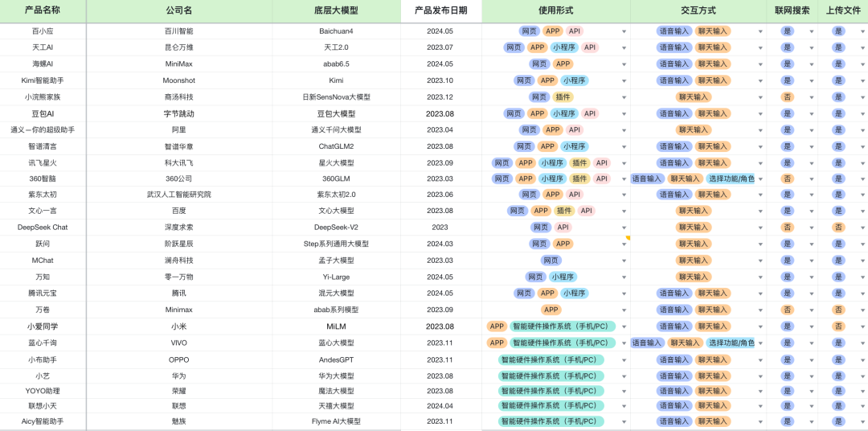Viewport: 868px width, 431px height.
Task: Expand 交互方式 dropdown arrow in Aicy智能助手 row
Action: [x=760, y=421]
